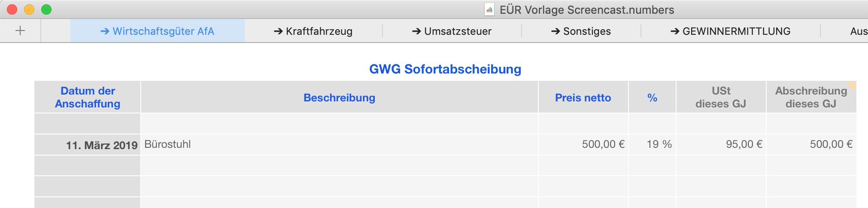Select the Wirtschaftsgüter AfA sheet tab
The image size is (868, 208).
pyautogui.click(x=157, y=31)
